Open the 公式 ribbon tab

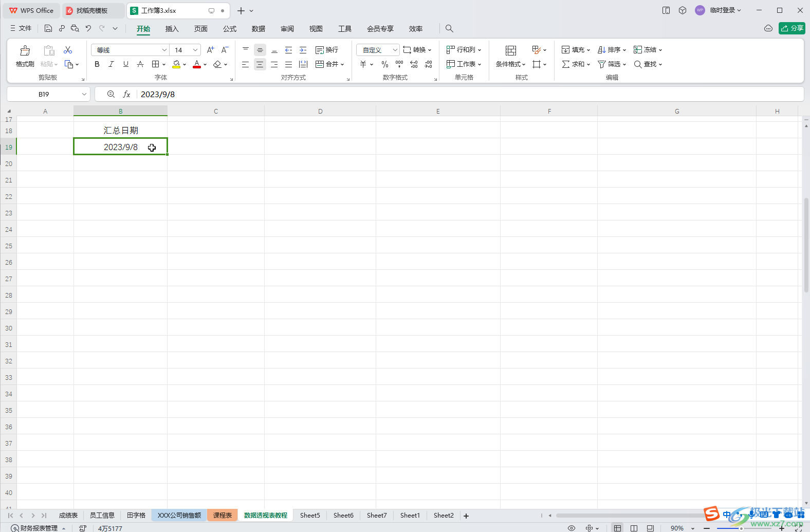pos(230,29)
